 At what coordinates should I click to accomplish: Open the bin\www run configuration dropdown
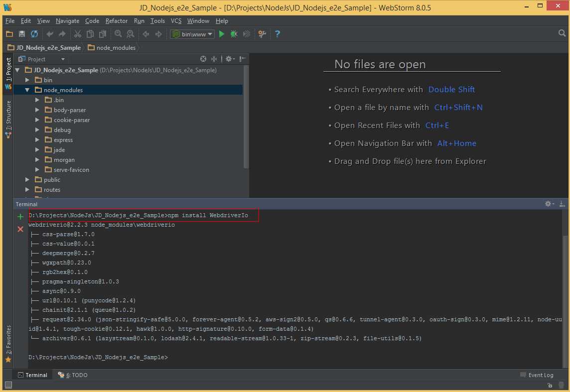coord(192,34)
